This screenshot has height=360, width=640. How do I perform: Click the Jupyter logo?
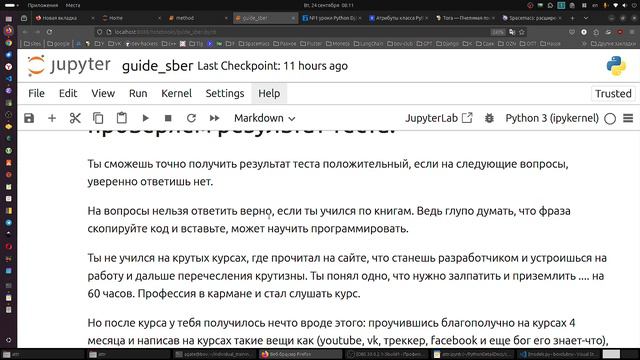click(69, 65)
